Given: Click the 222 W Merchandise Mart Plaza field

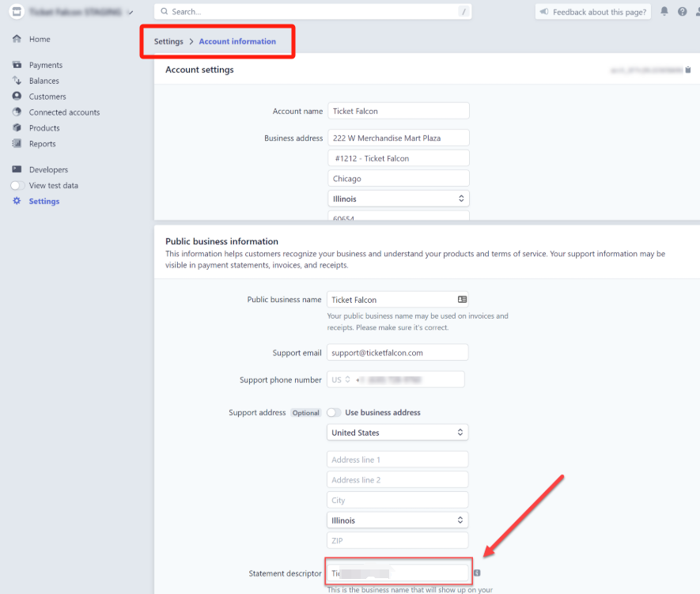Looking at the screenshot, I should click(398, 138).
